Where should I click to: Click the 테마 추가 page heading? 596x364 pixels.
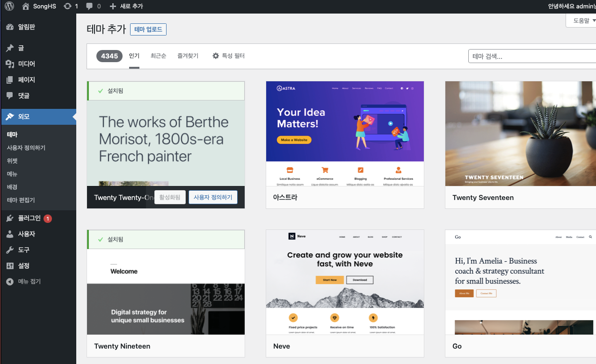(x=106, y=29)
